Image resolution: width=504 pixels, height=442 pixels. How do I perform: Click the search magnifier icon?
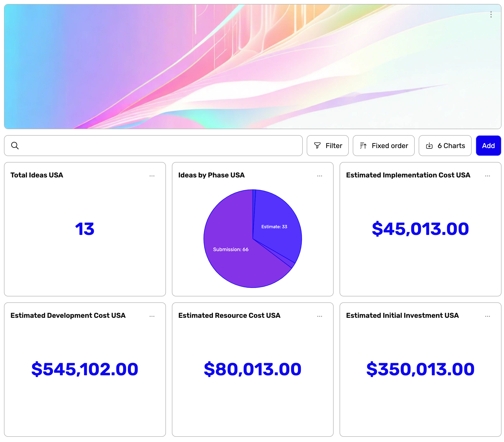[15, 146]
